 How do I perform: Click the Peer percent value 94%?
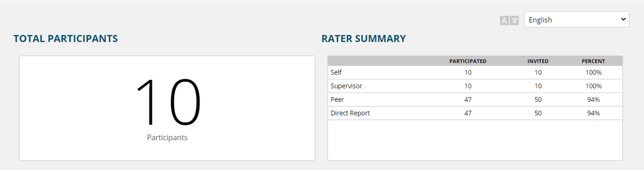pyautogui.click(x=593, y=100)
